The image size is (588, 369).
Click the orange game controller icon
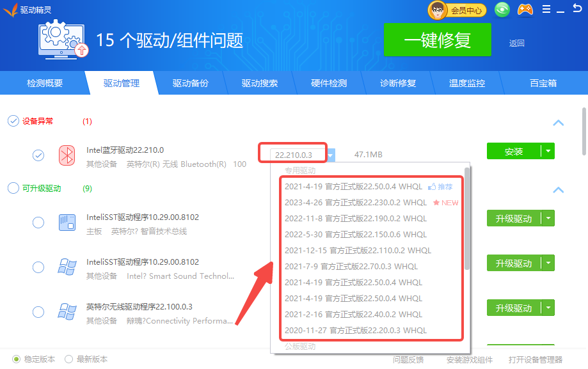tap(525, 10)
